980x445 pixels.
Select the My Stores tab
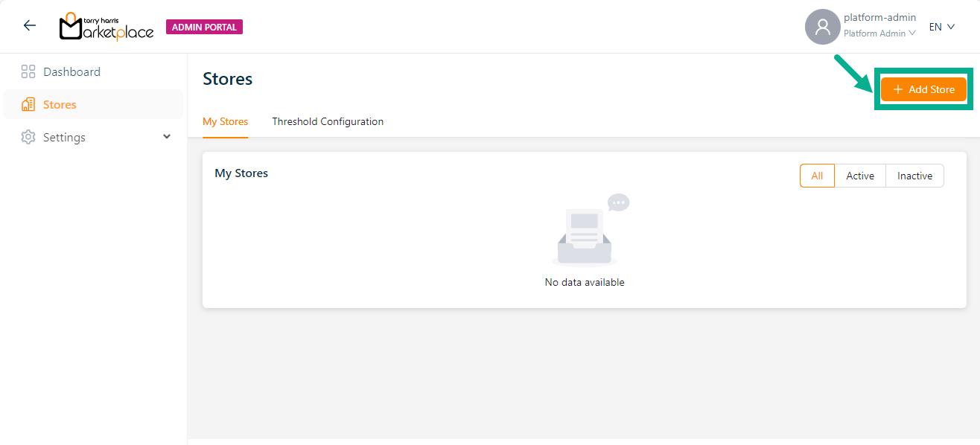pos(225,121)
